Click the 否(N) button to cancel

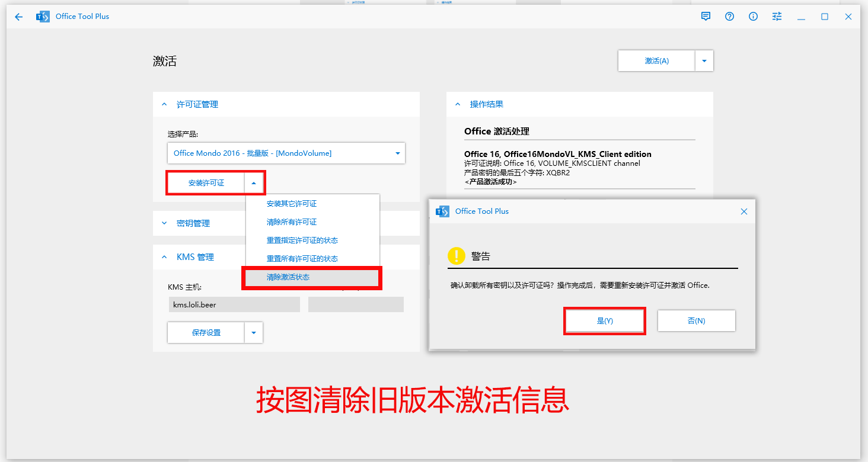pyautogui.click(x=696, y=320)
